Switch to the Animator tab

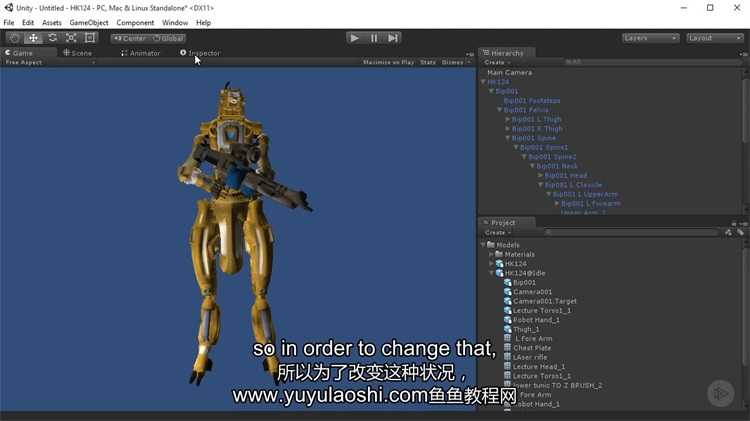point(141,53)
